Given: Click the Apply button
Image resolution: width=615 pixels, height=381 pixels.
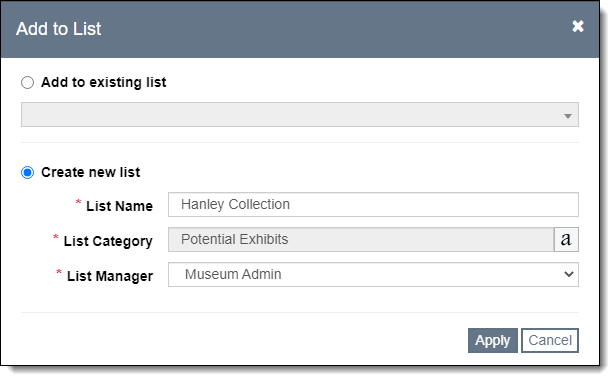Looking at the screenshot, I should coord(493,340).
